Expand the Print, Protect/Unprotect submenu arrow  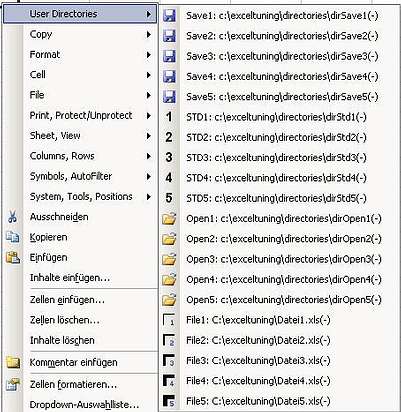[148, 116]
